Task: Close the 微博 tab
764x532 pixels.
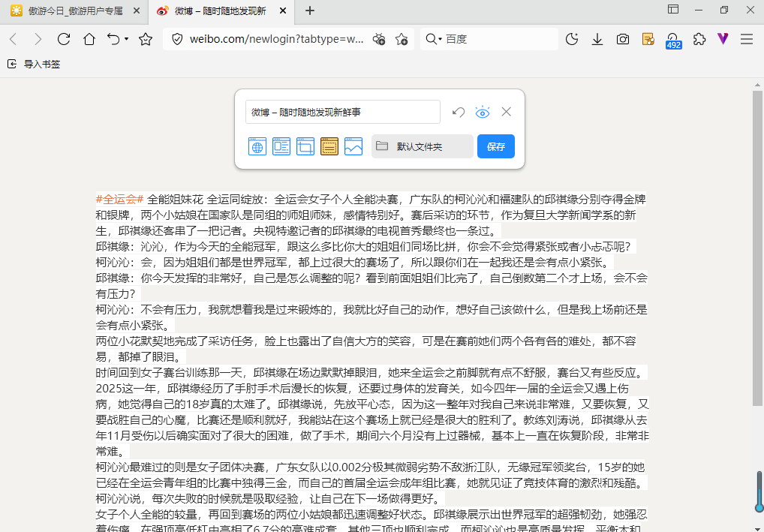Action: click(283, 11)
